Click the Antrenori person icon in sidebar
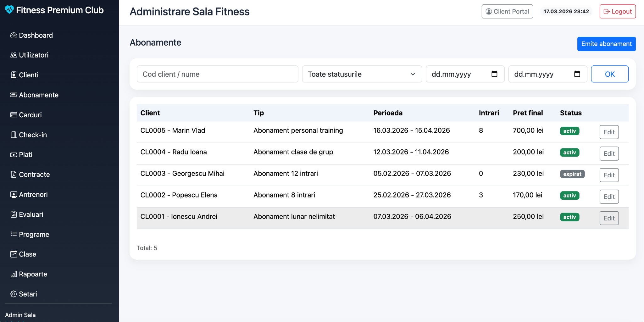This screenshot has width=644, height=322. coord(14,194)
